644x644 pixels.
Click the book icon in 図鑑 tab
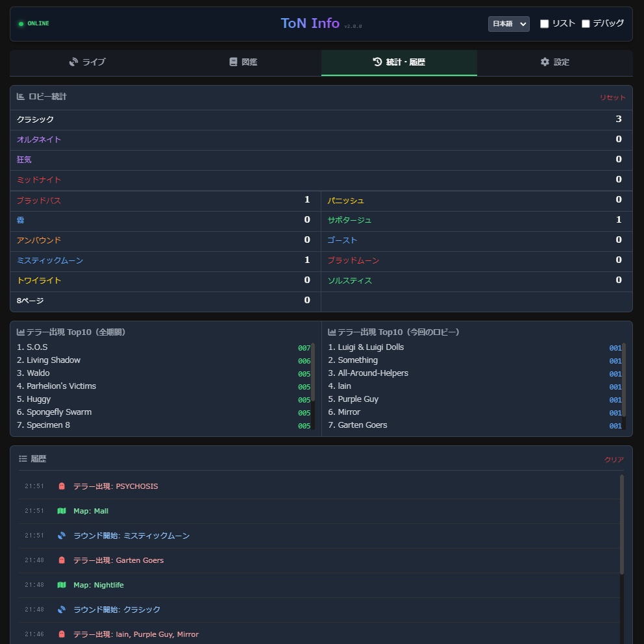coord(233,62)
